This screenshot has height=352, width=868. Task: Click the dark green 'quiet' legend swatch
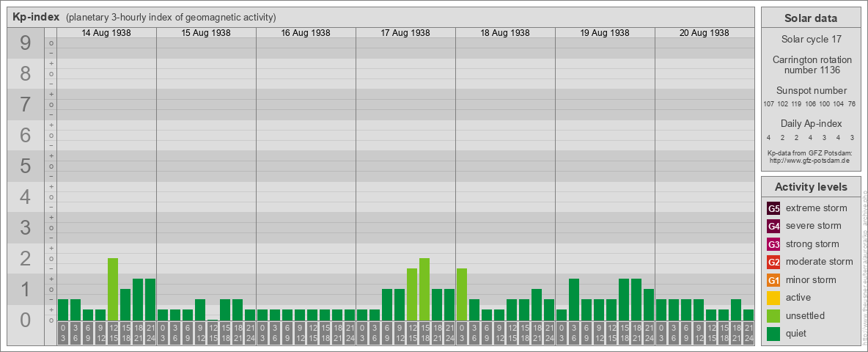click(774, 334)
